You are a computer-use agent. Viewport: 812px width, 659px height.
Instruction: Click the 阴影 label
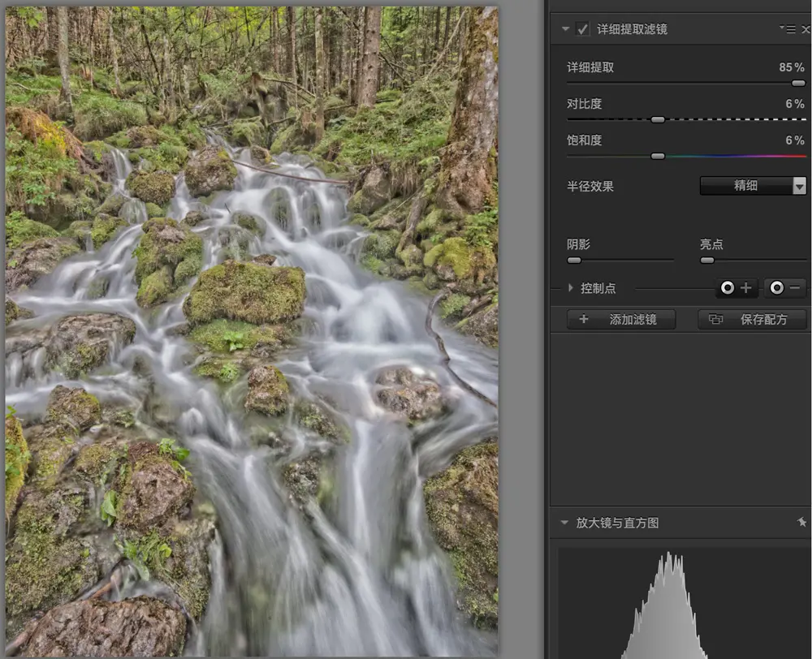pos(578,244)
